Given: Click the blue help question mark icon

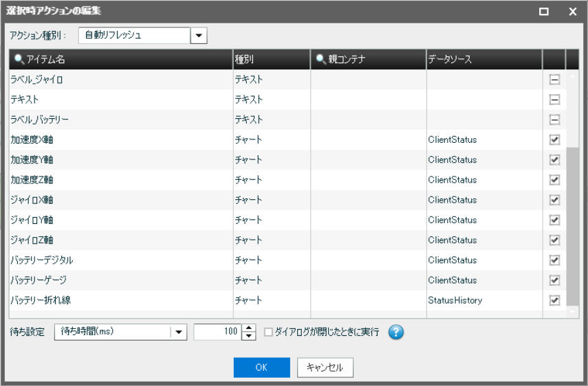Looking at the screenshot, I should click(x=396, y=332).
